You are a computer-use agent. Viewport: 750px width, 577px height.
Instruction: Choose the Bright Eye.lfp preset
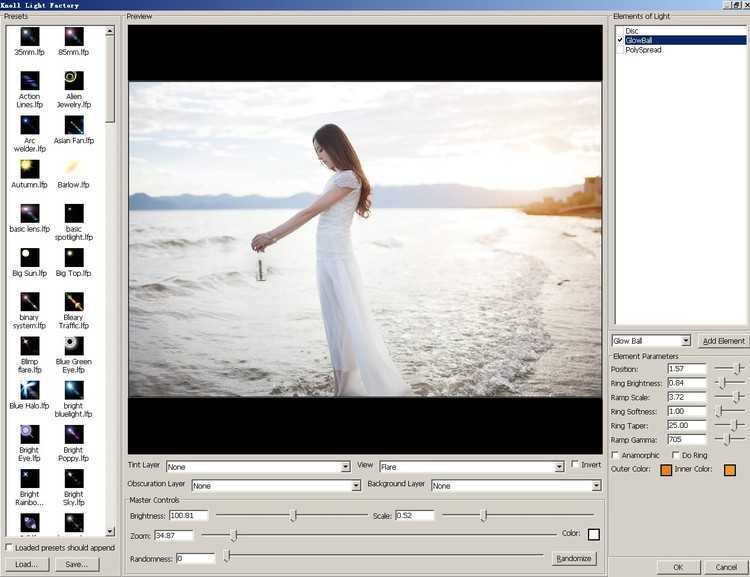(30, 434)
